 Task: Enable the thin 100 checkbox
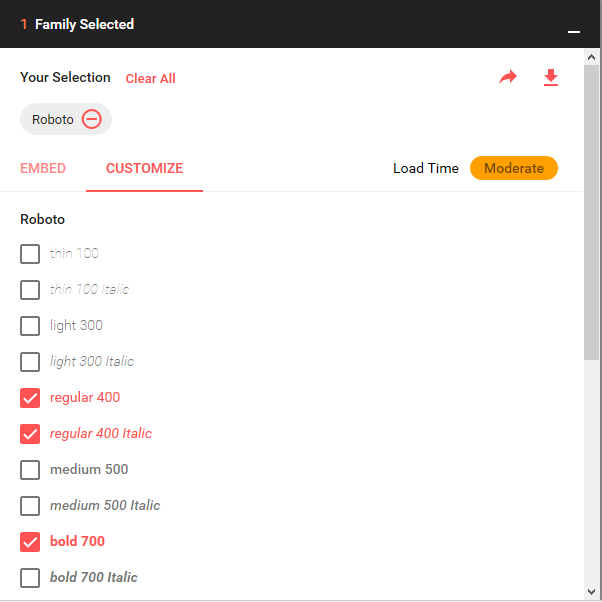30,254
